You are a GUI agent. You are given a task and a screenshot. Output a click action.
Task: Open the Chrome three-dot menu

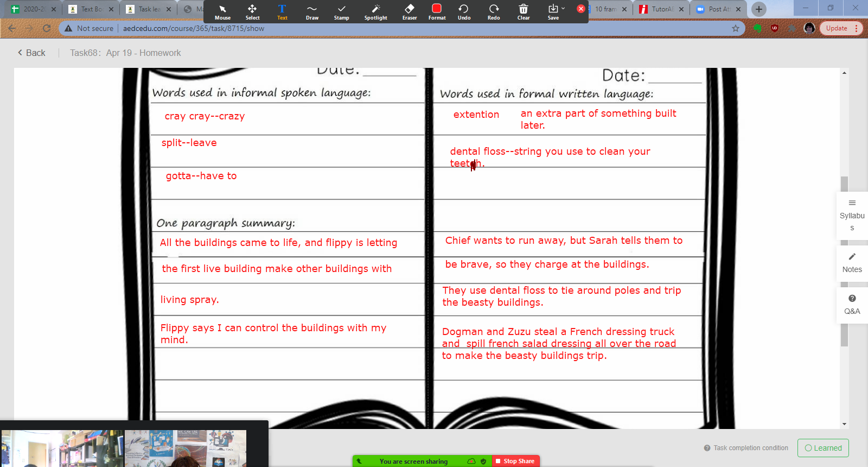(857, 28)
